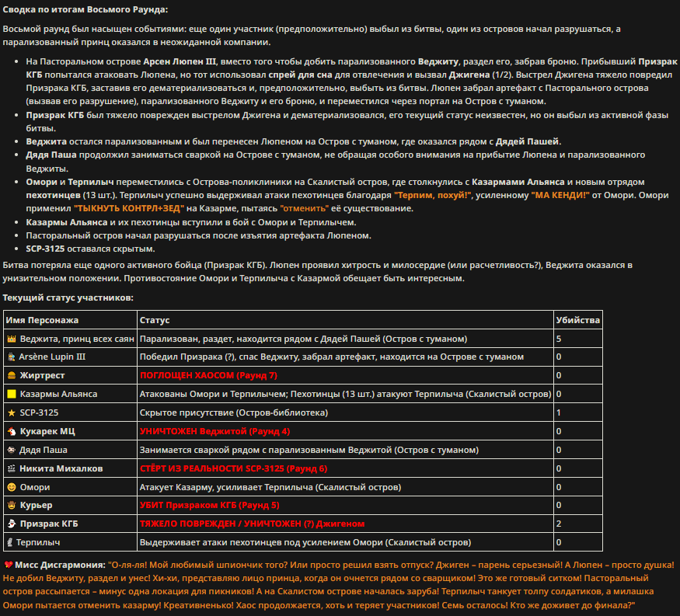
Task: Click the kill count '0' in the Терпилыч row
Action: pyautogui.click(x=559, y=543)
